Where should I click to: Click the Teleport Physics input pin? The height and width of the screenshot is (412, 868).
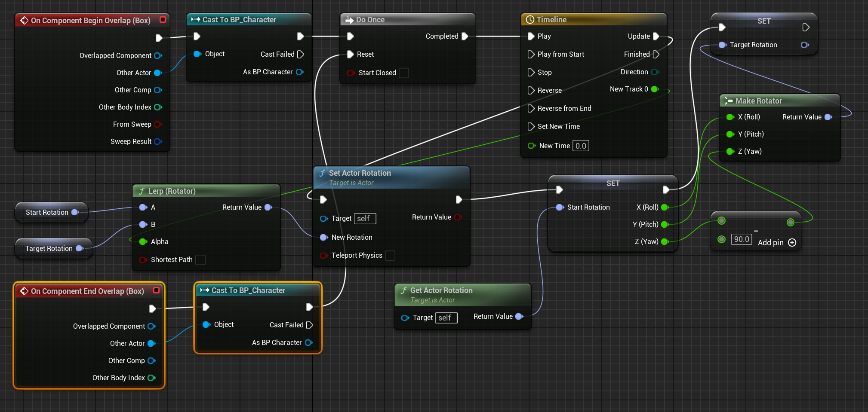tap(324, 256)
